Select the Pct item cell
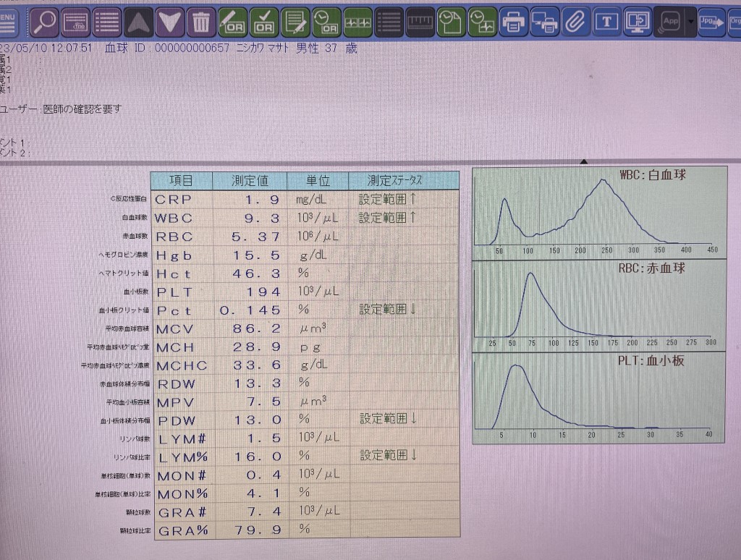This screenshot has height=560, width=741. pyautogui.click(x=182, y=310)
